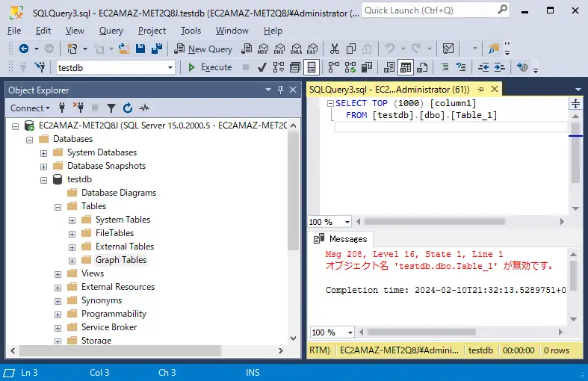
Task: Open new MDX query
Action: [x=263, y=49]
